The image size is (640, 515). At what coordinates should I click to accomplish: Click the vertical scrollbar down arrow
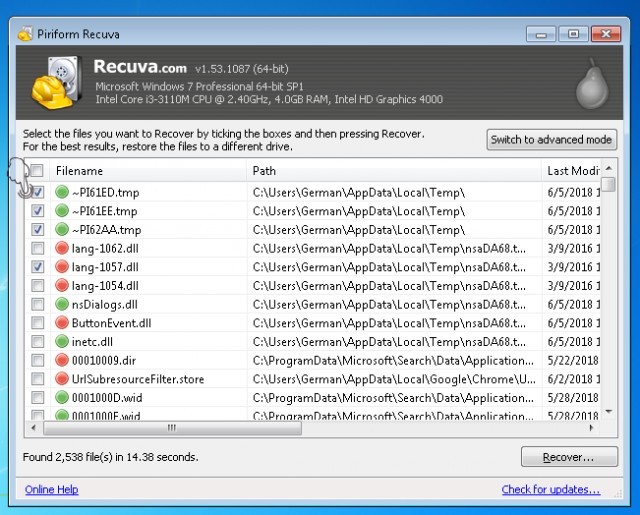(x=609, y=411)
